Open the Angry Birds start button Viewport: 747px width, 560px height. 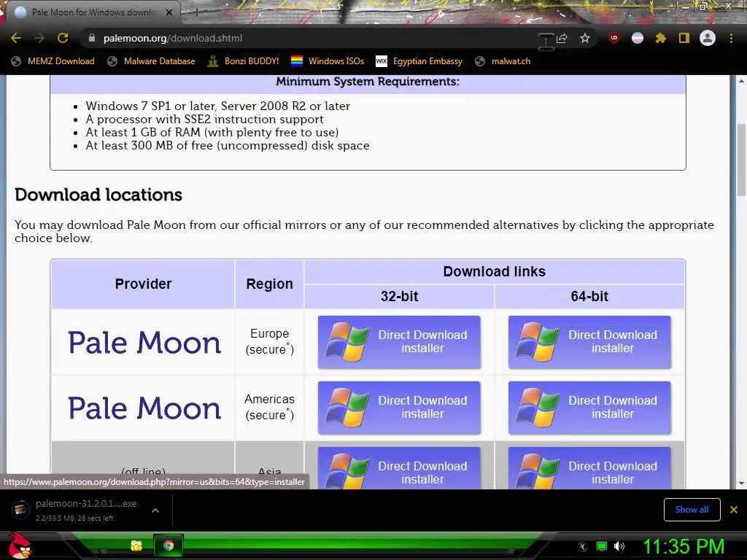tap(20, 545)
